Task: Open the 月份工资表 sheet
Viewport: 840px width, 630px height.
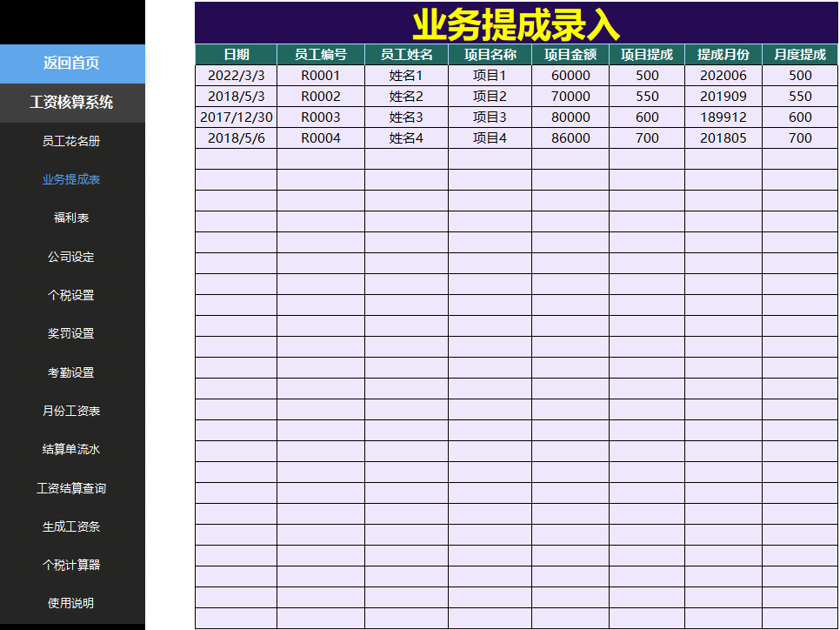Action: click(x=71, y=411)
